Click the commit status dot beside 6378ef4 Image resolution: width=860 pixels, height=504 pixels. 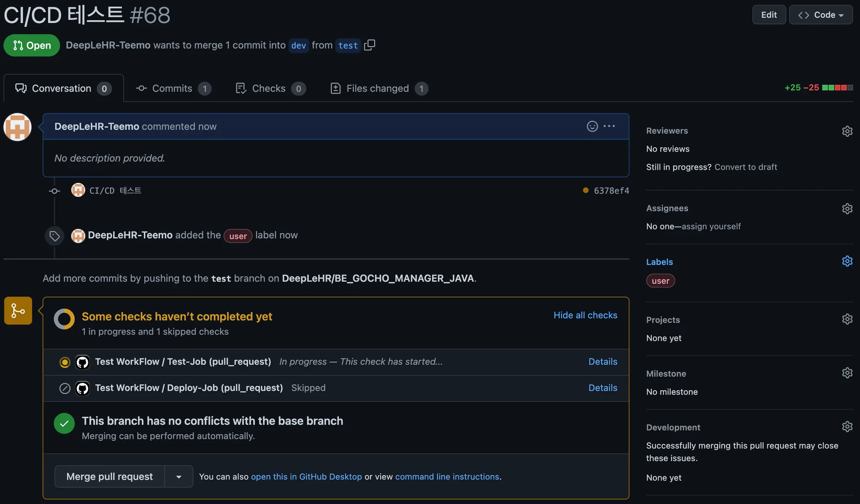[x=585, y=191]
